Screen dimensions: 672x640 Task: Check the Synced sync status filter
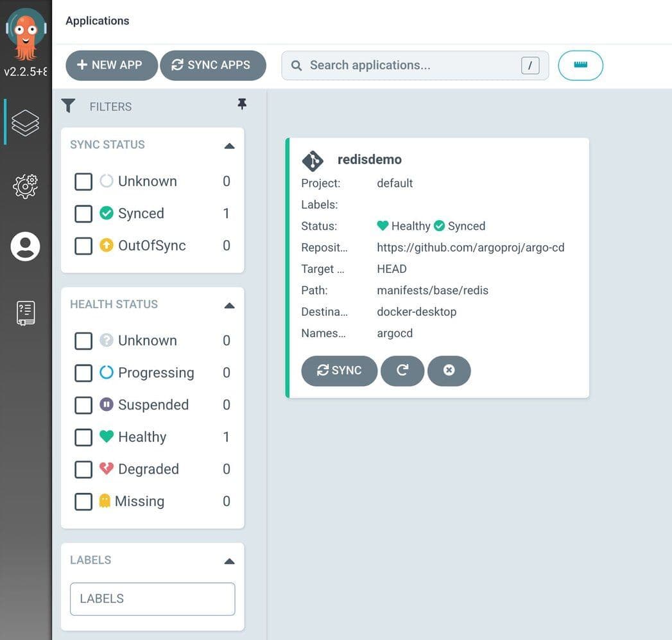[x=83, y=214]
